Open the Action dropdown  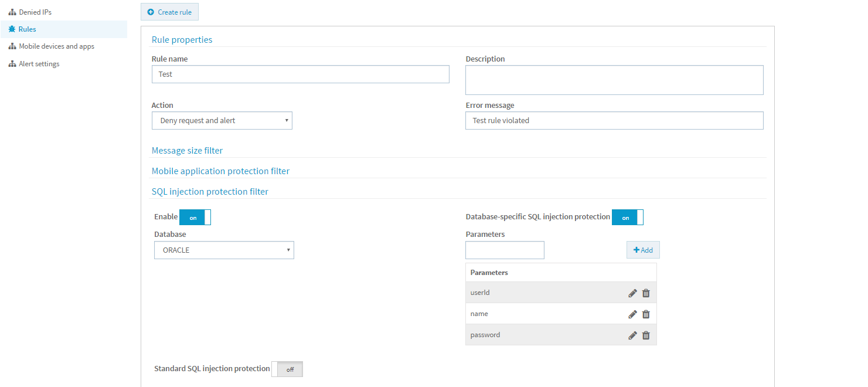[x=222, y=120]
